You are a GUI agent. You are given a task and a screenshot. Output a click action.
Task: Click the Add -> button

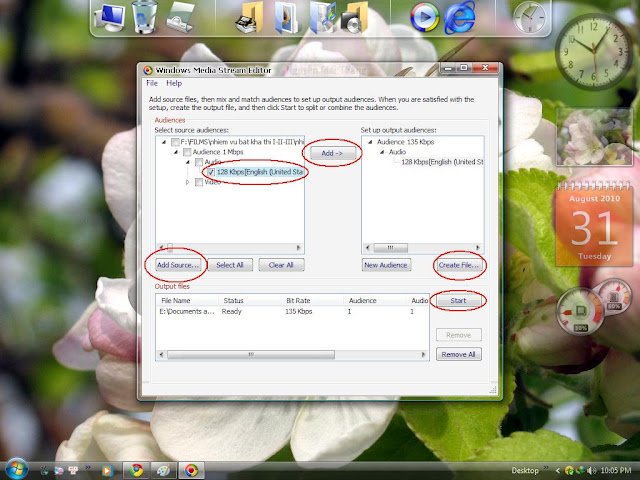click(x=332, y=153)
